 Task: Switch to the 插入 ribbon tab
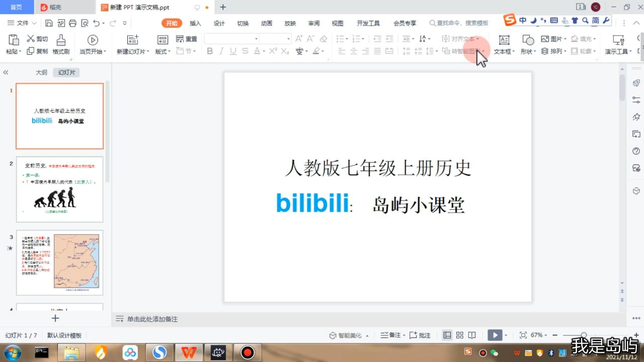[194, 23]
